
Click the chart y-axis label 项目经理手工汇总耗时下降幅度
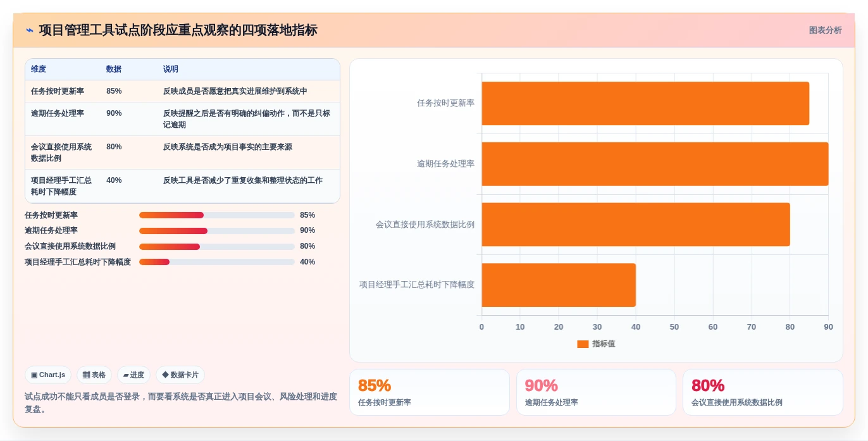pos(417,285)
